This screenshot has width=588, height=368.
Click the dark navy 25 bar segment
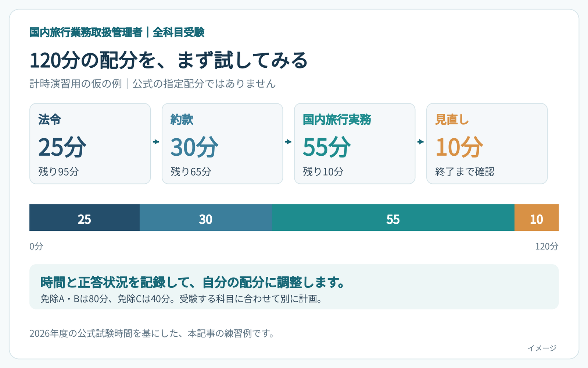tap(85, 217)
